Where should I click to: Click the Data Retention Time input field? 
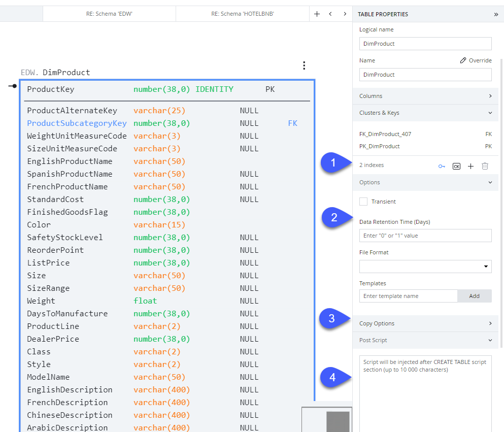425,236
